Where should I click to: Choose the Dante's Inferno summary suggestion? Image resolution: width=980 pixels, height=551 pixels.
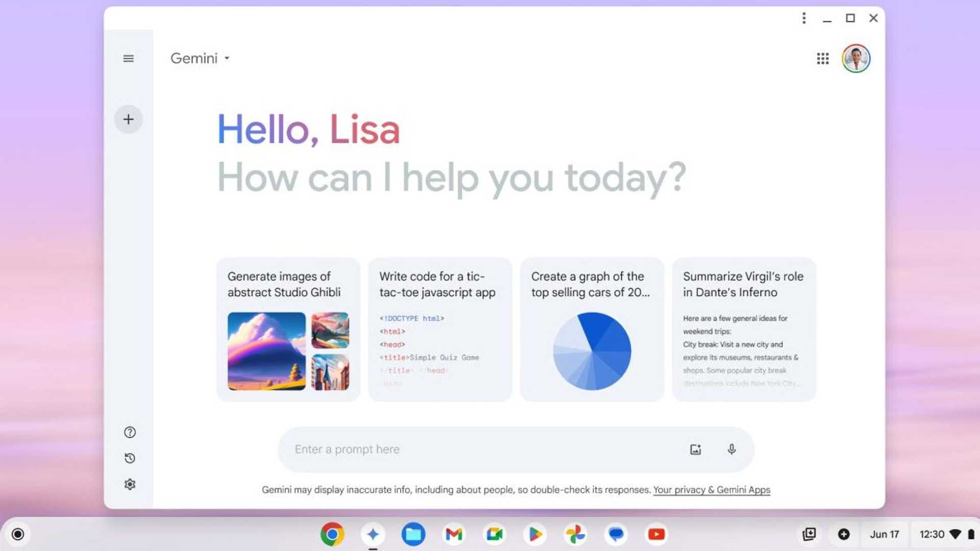pos(744,329)
